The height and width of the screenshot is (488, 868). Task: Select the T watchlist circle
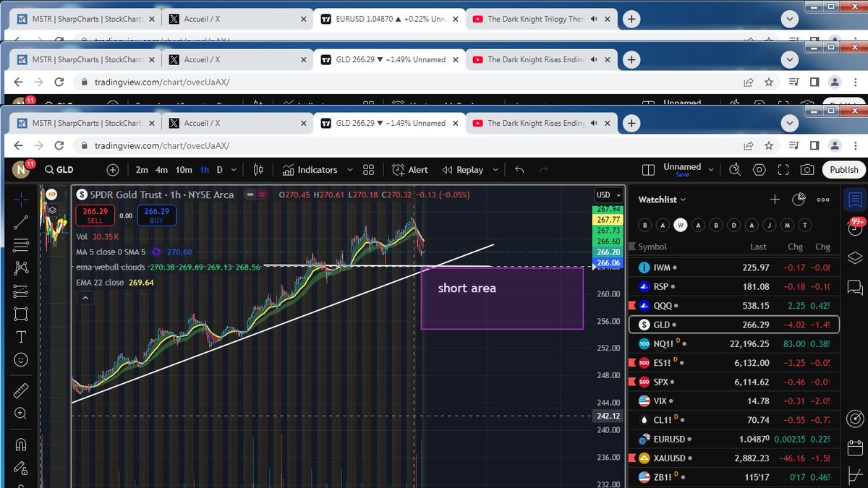pos(804,224)
